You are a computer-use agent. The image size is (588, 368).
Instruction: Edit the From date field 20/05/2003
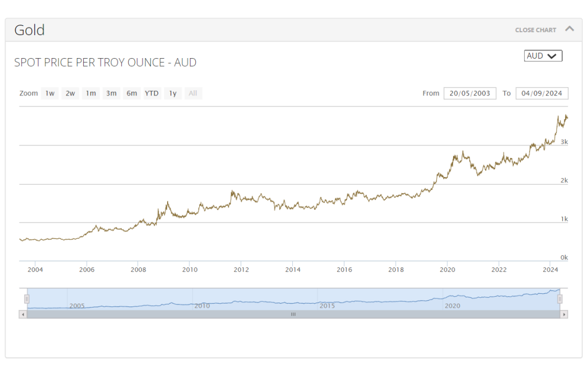470,93
